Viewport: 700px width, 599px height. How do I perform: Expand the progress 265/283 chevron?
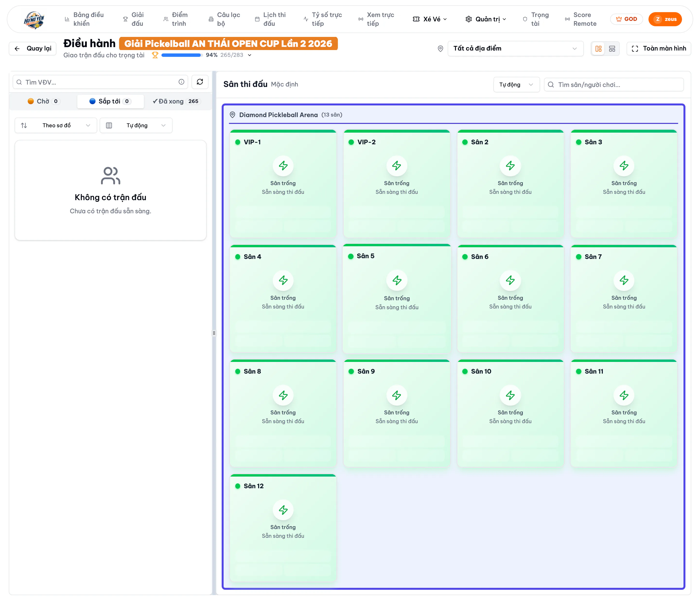click(x=250, y=55)
